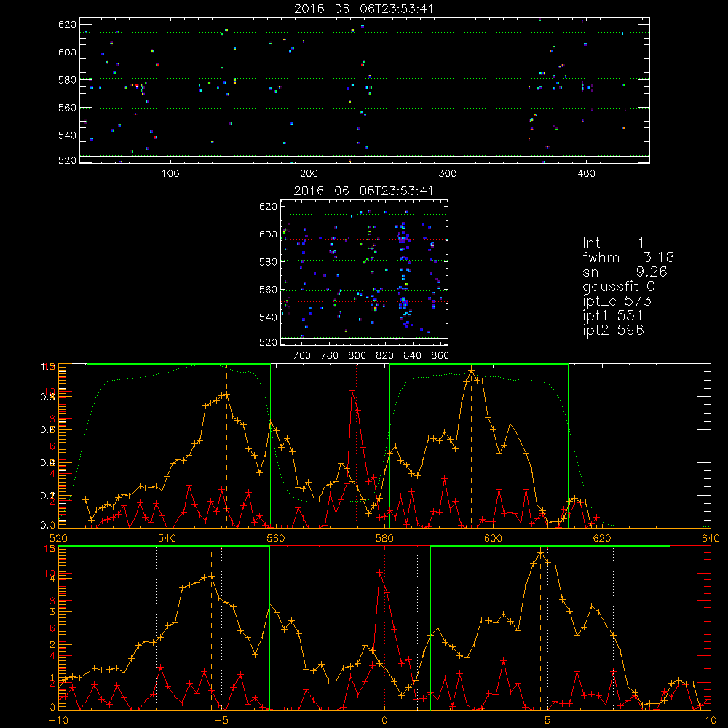The image size is (728, 728).
Task: Click x-axis label 560 of the profile plot
Action: click(276, 539)
